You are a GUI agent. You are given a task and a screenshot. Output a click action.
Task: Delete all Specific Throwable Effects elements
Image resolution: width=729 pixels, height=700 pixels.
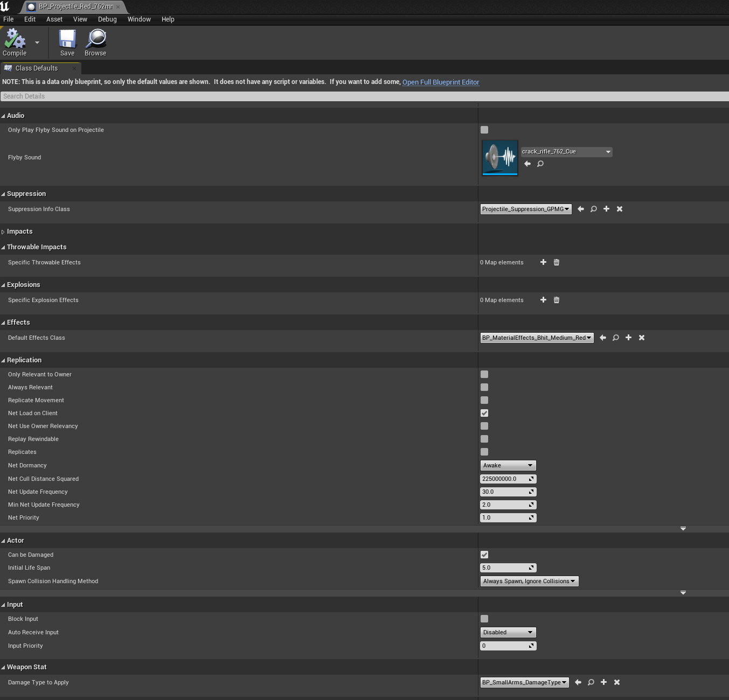[x=557, y=262]
